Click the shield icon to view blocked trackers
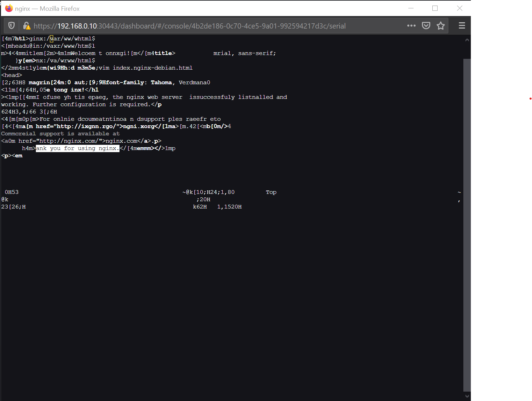Image resolution: width=532 pixels, height=401 pixels. coord(11,25)
